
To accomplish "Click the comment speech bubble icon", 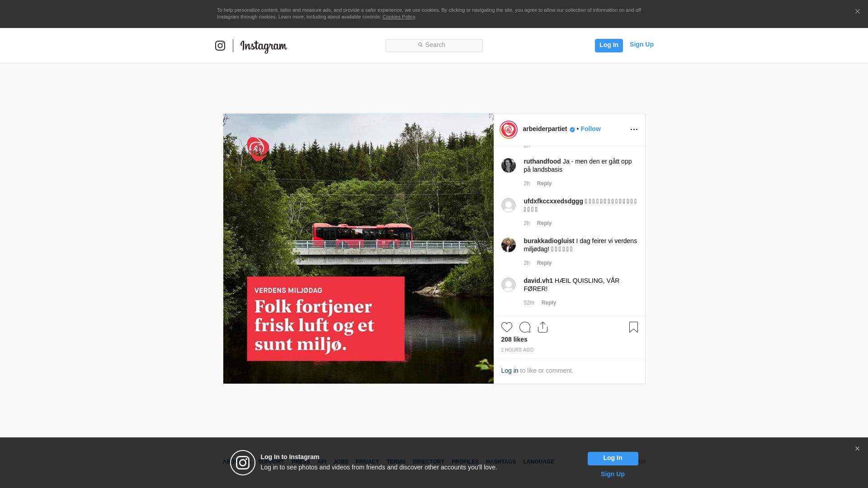I will point(524,327).
